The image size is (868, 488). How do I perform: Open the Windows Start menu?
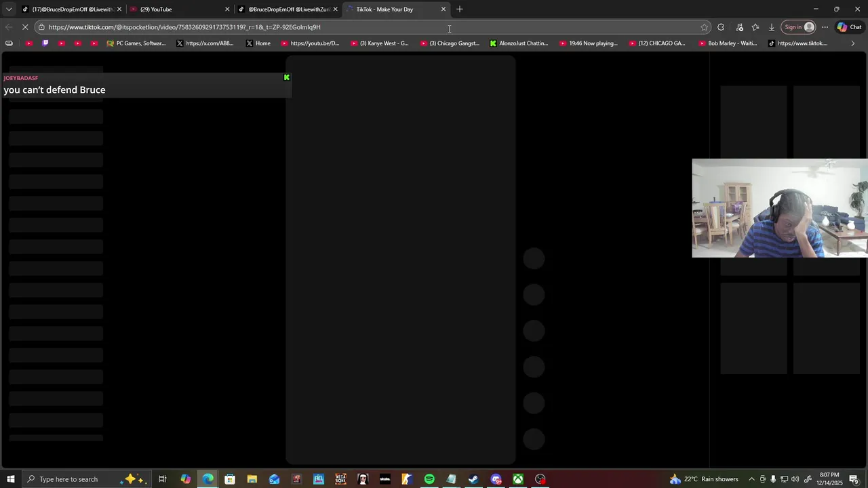pos(11,479)
